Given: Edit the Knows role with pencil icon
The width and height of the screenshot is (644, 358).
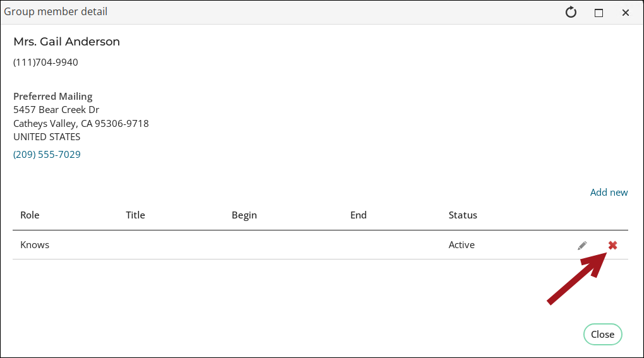Looking at the screenshot, I should [x=582, y=246].
